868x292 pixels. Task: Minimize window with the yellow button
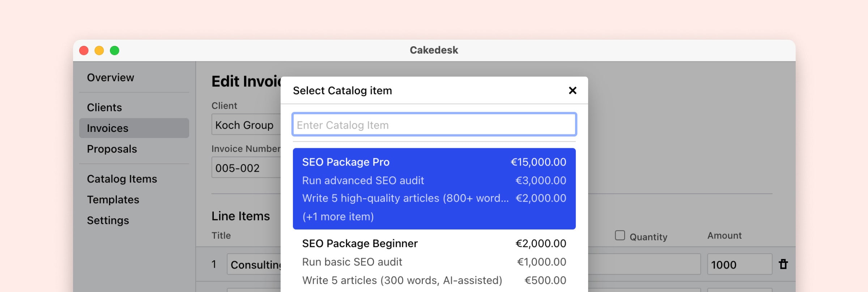(99, 51)
